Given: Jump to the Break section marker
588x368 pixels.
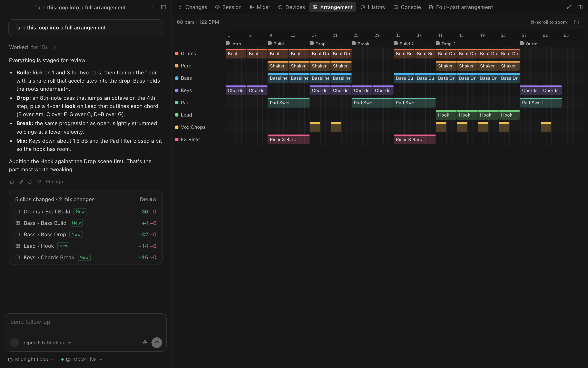Looking at the screenshot, I should 361,44.
